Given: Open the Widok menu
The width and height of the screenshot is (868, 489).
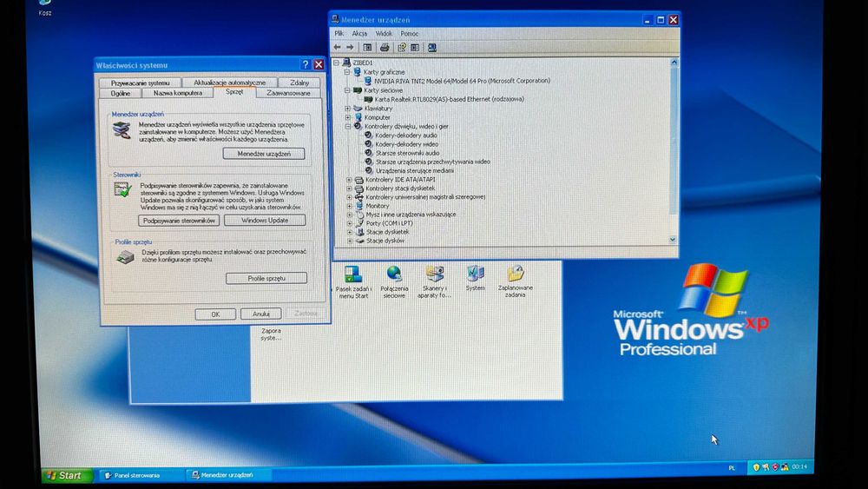Looking at the screenshot, I should click(385, 34).
